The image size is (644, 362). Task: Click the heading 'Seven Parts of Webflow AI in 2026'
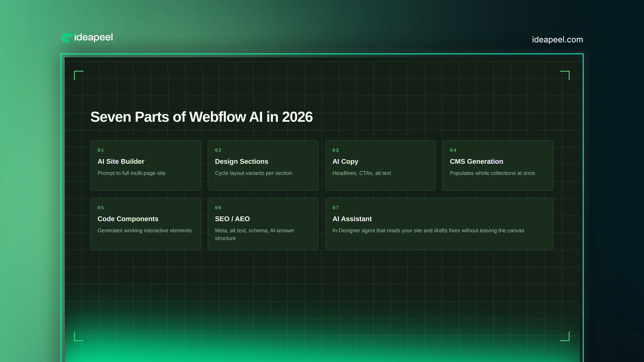(x=201, y=117)
